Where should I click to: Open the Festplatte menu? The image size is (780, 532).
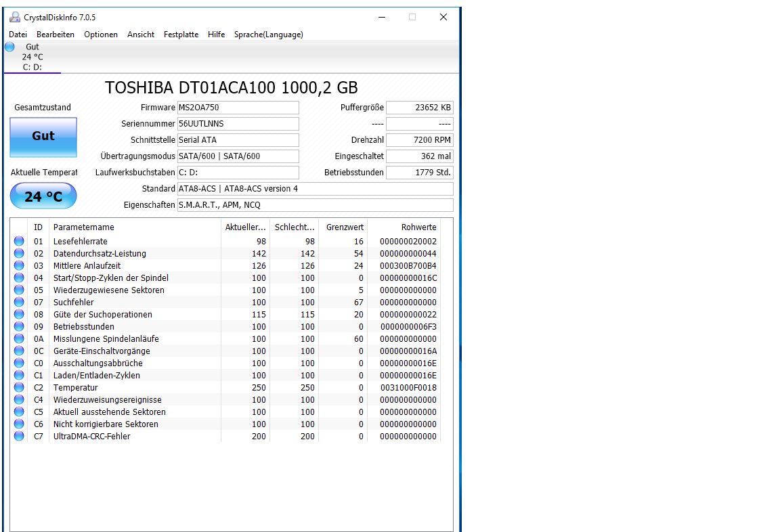pyautogui.click(x=181, y=35)
